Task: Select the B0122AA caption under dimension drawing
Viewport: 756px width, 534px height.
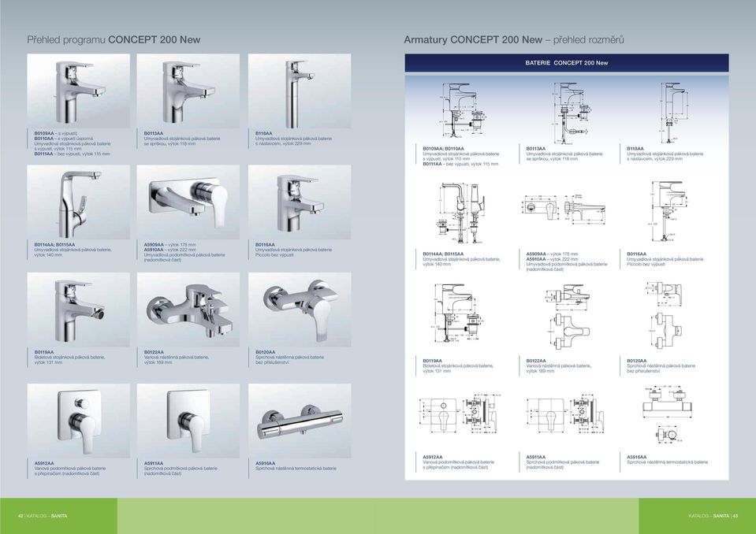Action: pos(559,365)
